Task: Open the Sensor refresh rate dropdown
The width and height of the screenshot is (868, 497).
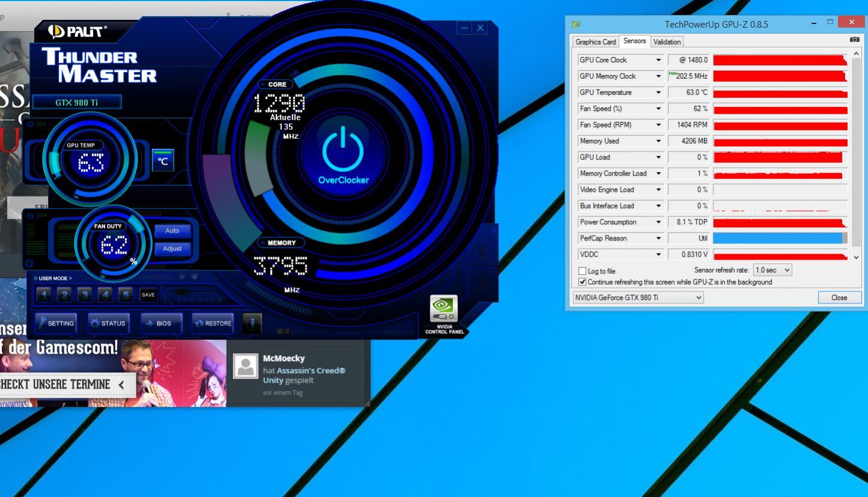Action: (773, 270)
